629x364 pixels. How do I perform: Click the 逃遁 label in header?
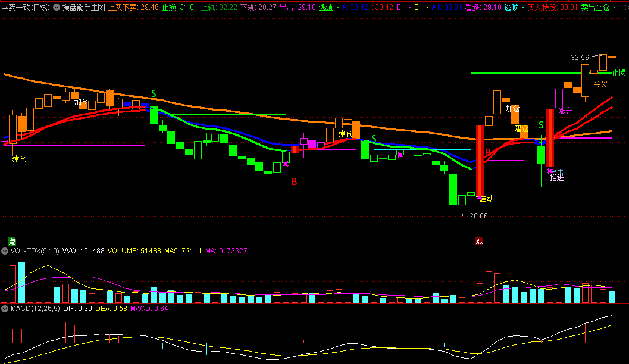(x=326, y=7)
